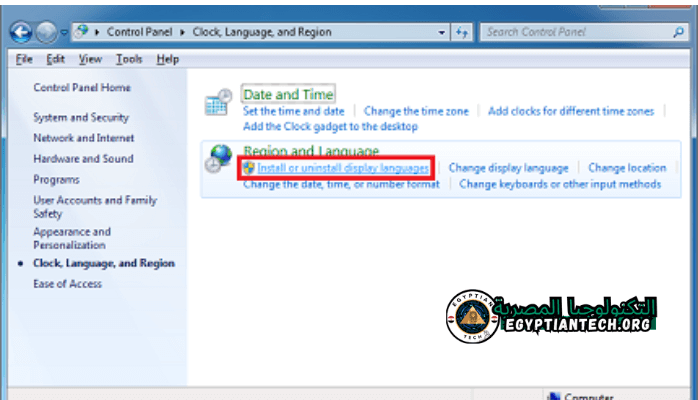Screen dimensions: 698x400
Task: Click Set the time and date
Action: point(294,111)
